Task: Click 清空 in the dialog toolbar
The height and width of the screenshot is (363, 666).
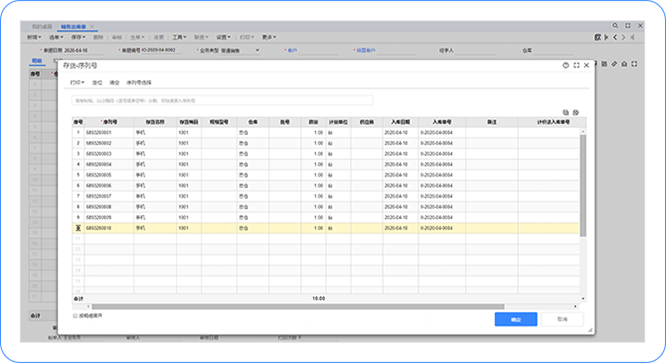Action: pos(114,82)
